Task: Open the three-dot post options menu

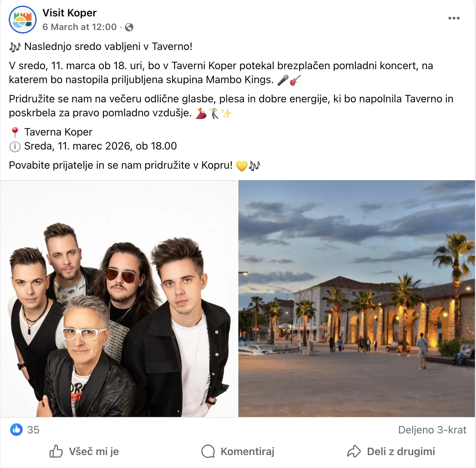Action: [x=454, y=18]
